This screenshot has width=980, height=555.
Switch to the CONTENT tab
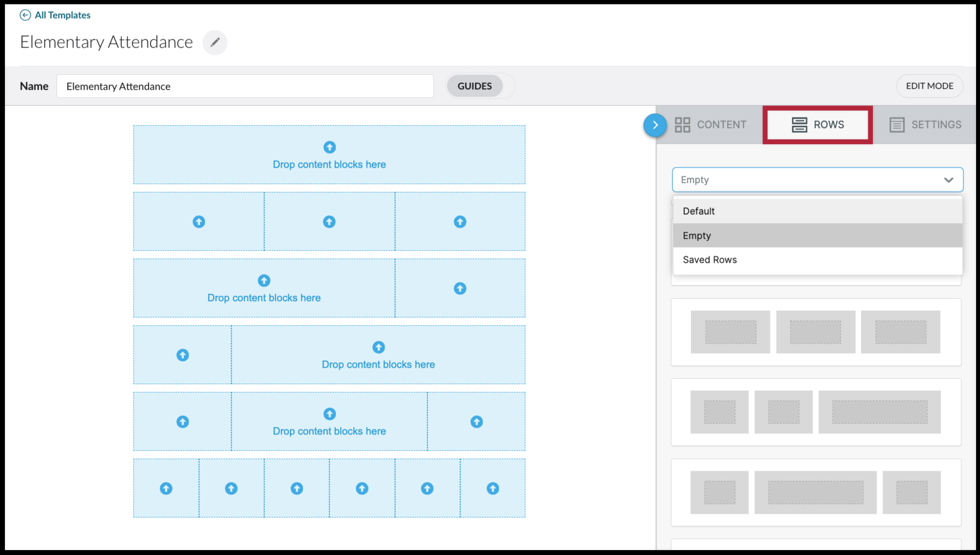click(x=710, y=125)
